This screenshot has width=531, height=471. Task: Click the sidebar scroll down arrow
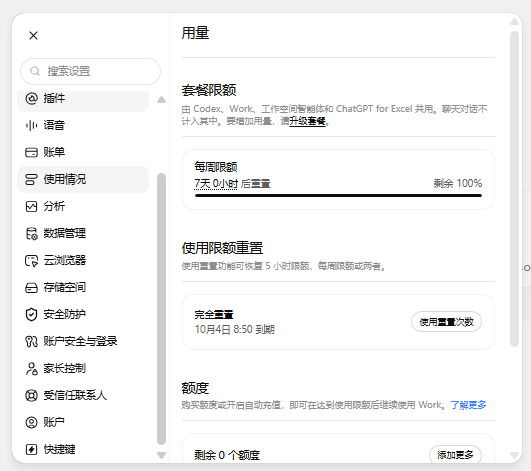(162, 455)
